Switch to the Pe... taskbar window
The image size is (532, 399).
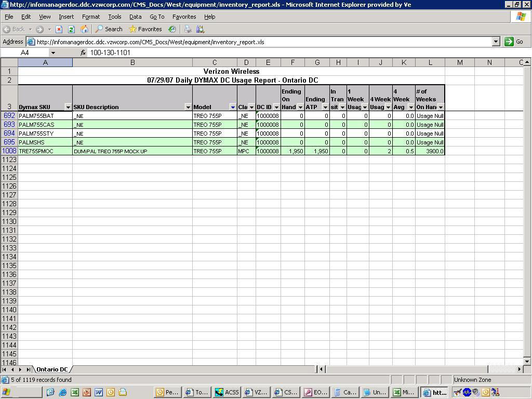pyautogui.click(x=168, y=393)
